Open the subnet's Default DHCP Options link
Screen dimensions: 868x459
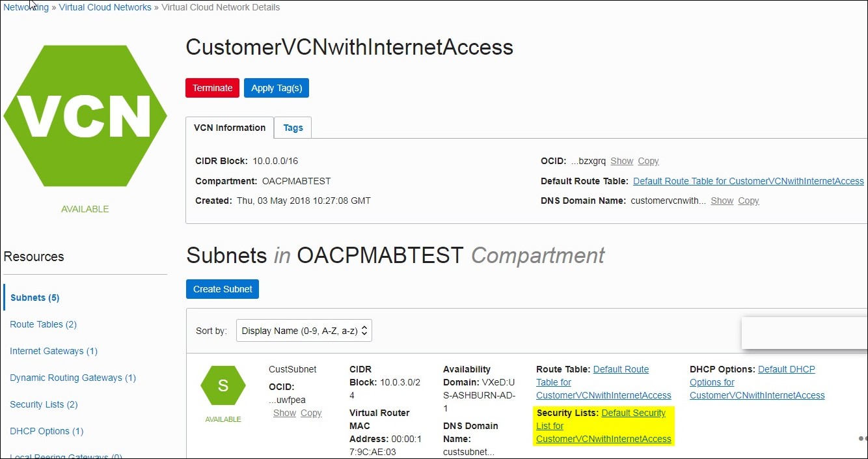point(757,382)
